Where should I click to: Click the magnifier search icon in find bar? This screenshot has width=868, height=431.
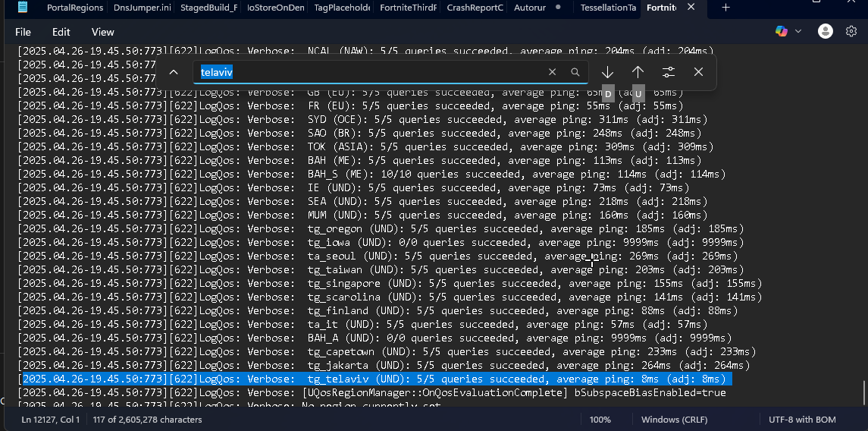pyautogui.click(x=575, y=72)
